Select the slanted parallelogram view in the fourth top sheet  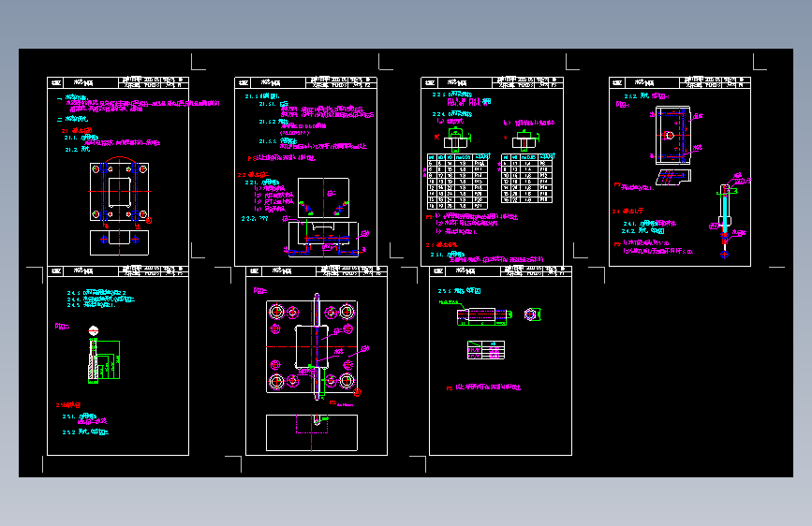[x=673, y=177]
